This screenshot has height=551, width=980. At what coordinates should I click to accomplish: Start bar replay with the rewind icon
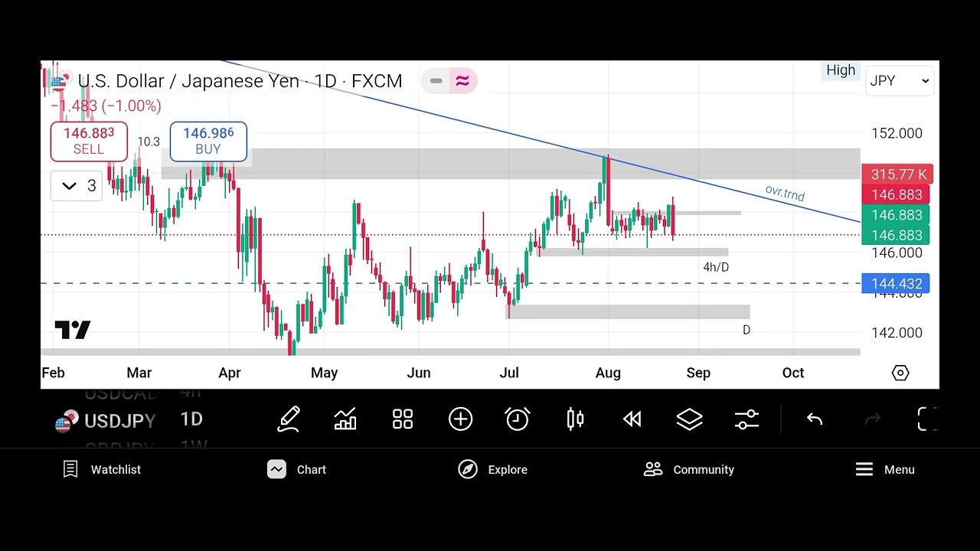(x=632, y=419)
